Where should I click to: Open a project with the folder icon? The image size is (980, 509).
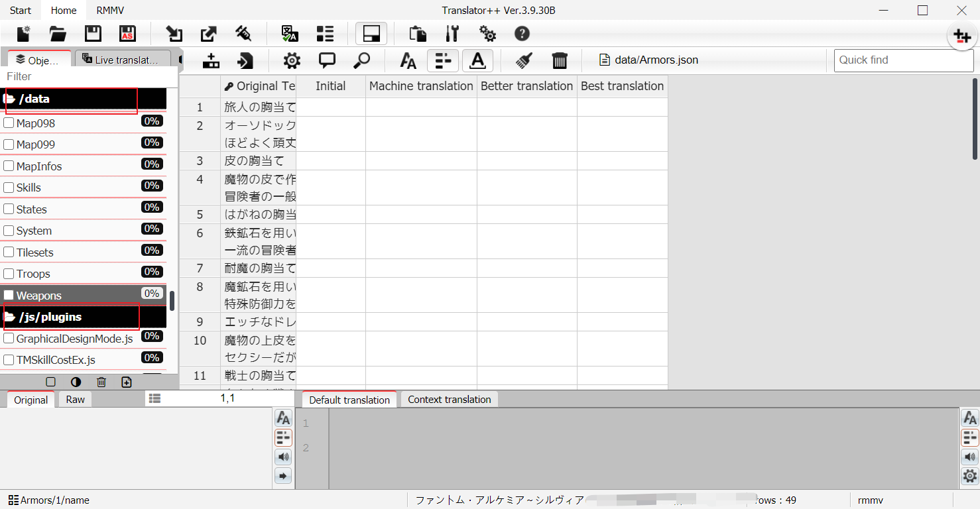click(x=58, y=33)
